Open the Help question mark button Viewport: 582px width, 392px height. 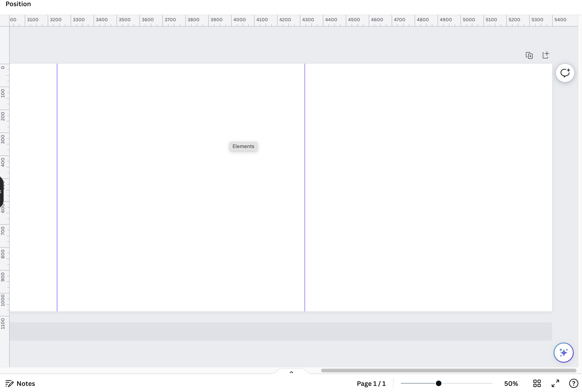(573, 383)
